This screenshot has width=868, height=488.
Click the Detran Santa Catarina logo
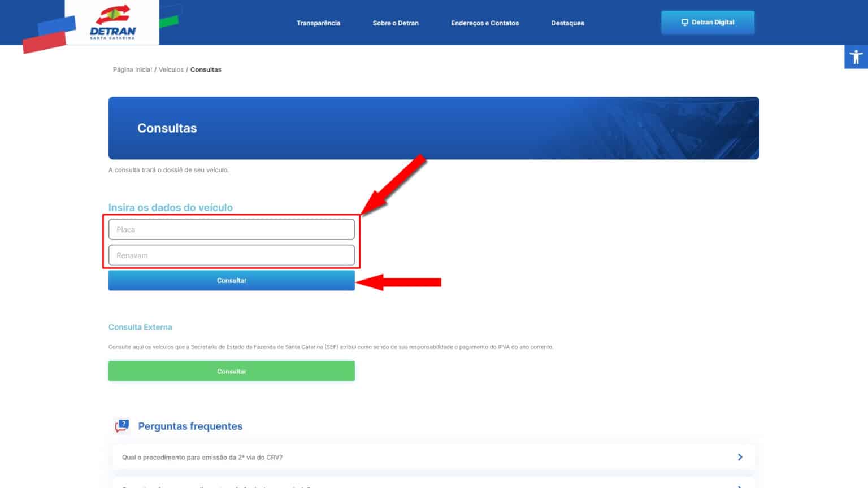[x=112, y=22]
